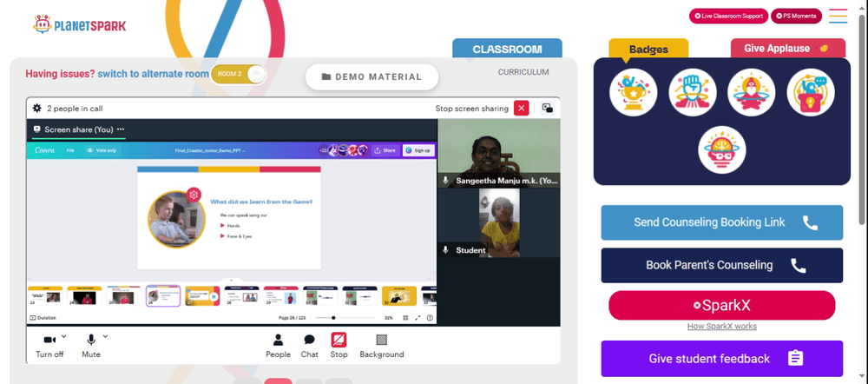Click 'Having issues?' text
This screenshot has height=384, width=868.
[61, 74]
